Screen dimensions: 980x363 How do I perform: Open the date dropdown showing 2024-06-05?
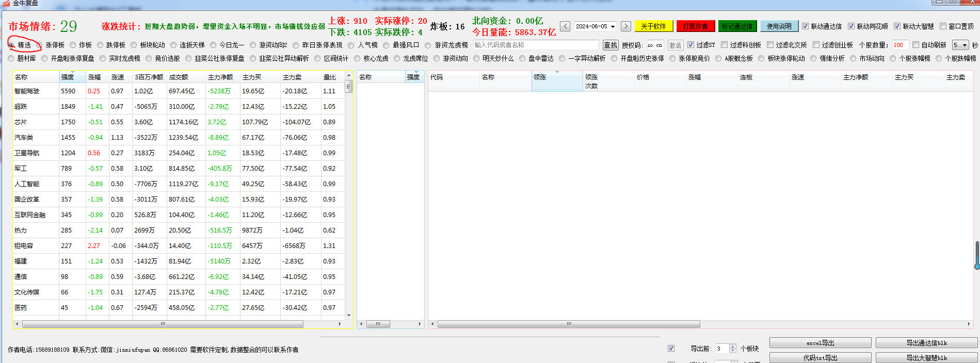[613, 26]
